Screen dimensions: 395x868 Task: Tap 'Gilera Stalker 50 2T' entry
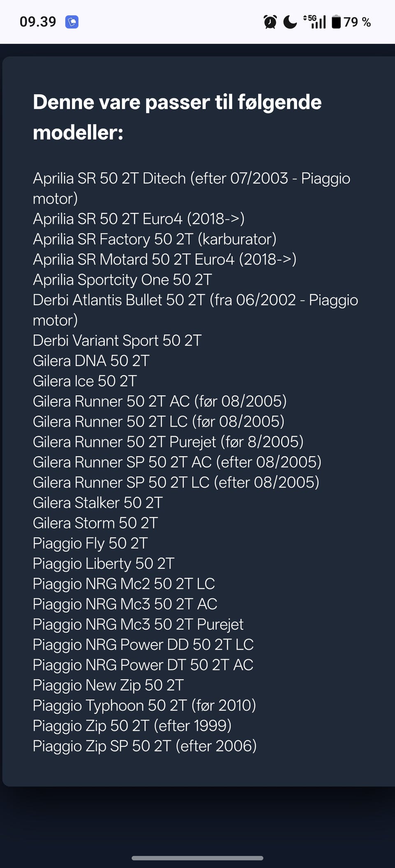(98, 503)
